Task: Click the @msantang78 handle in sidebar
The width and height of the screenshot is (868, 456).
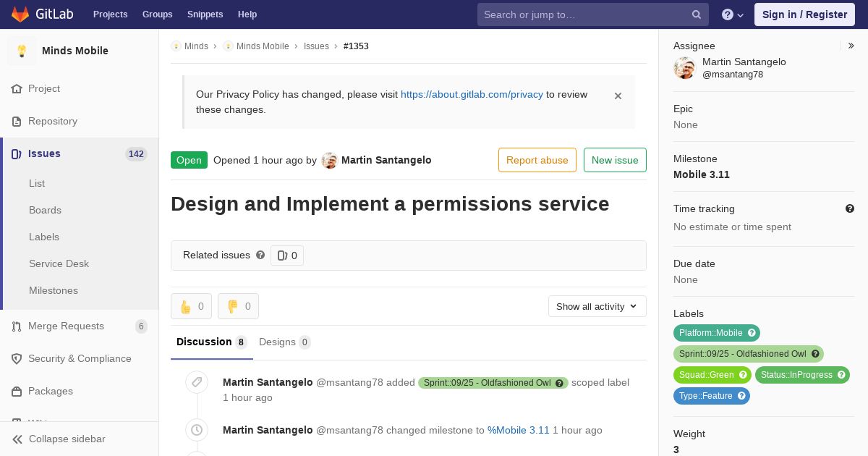Action: click(733, 75)
